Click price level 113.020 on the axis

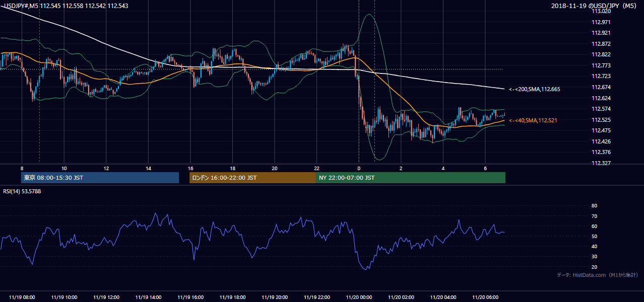click(601, 11)
